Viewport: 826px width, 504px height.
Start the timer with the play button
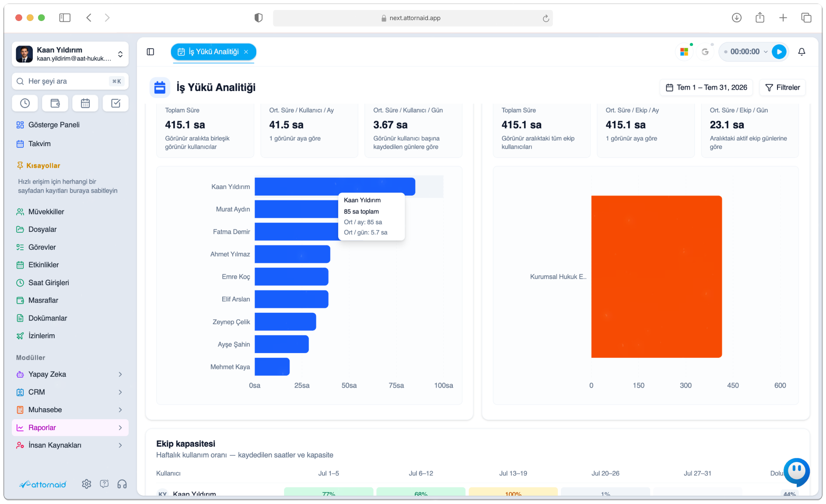point(779,52)
